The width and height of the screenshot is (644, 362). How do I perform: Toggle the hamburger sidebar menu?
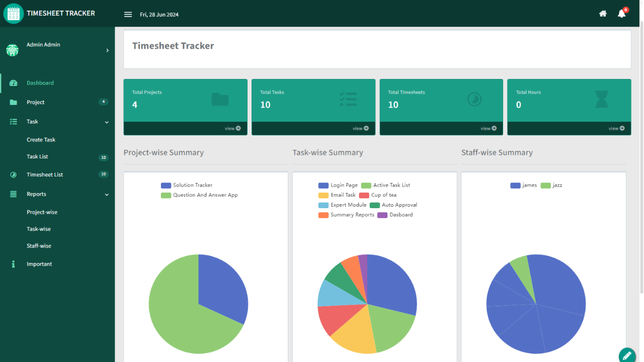point(128,15)
